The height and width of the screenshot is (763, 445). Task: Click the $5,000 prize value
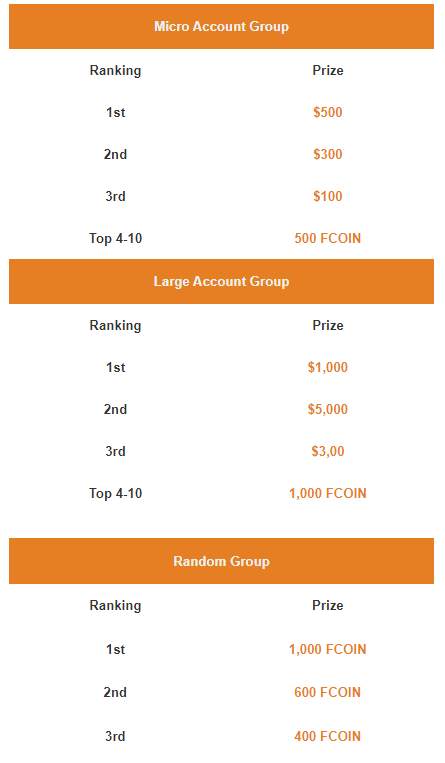[x=328, y=409]
